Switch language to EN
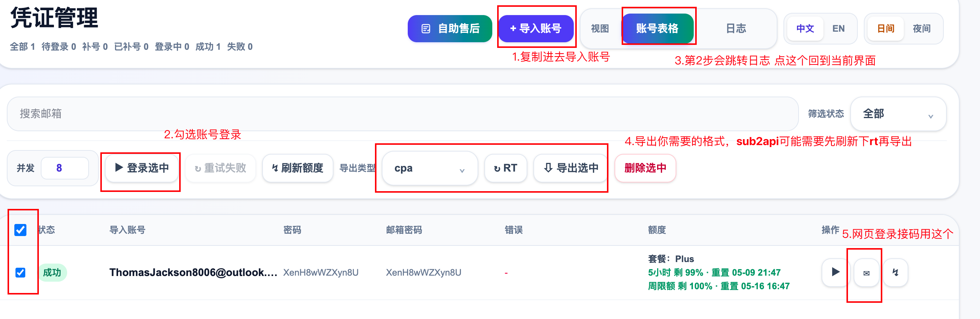Image resolution: width=980 pixels, height=319 pixels. coord(839,29)
